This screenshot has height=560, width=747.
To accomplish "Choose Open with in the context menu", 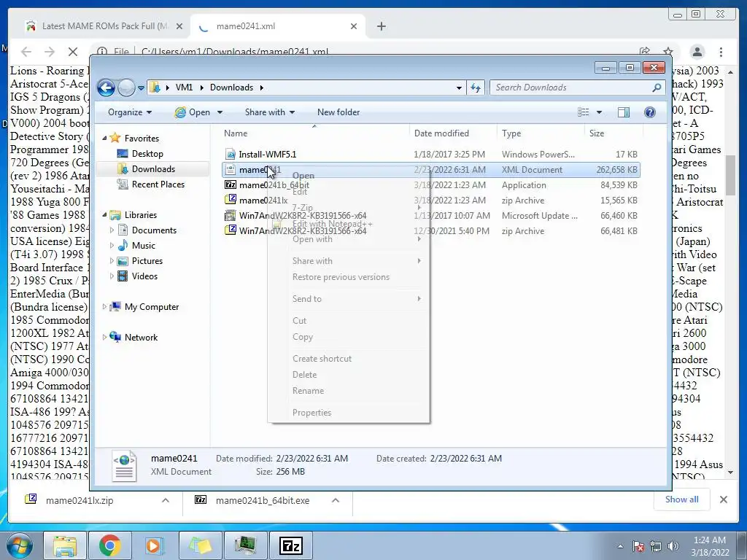I will point(349,239).
